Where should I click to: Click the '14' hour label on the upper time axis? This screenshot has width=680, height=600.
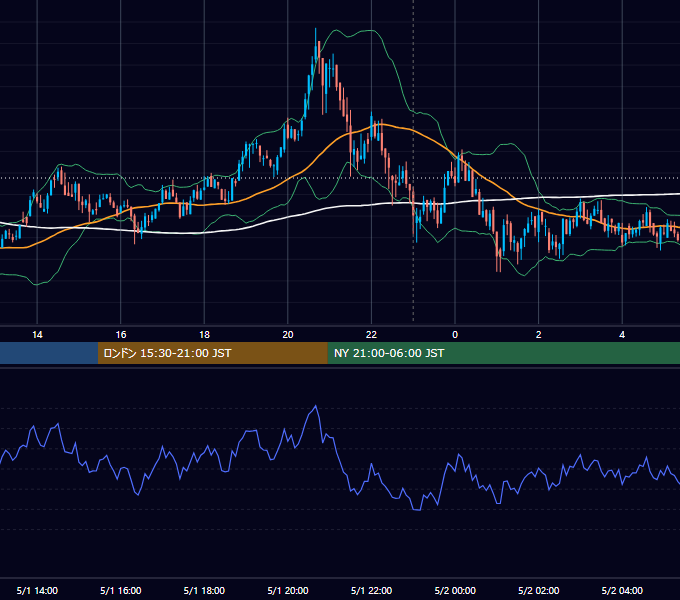[37, 335]
